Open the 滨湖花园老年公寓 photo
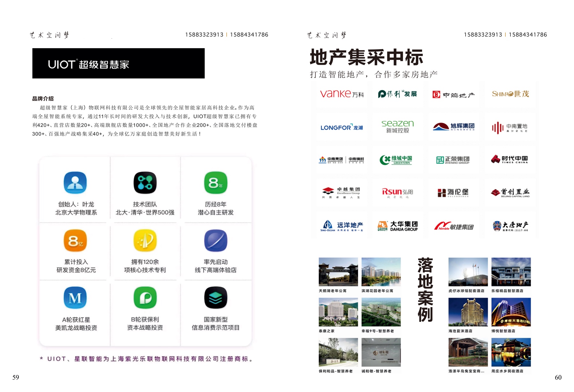The image size is (574, 392). 381,272
